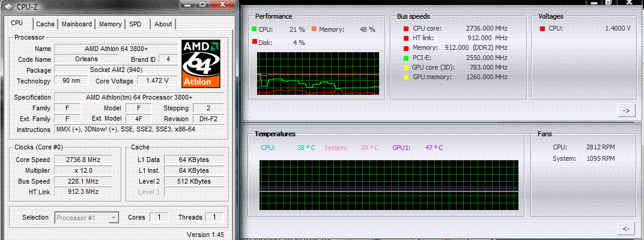This screenshot has width=644, height=240.
Task: Click the System fan '1095 RPM' value
Action: (x=601, y=158)
